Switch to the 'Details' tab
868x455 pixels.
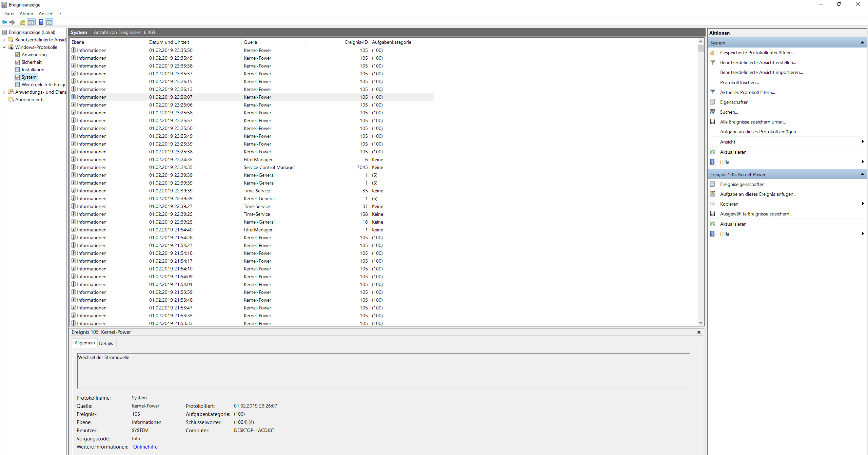[106, 343]
